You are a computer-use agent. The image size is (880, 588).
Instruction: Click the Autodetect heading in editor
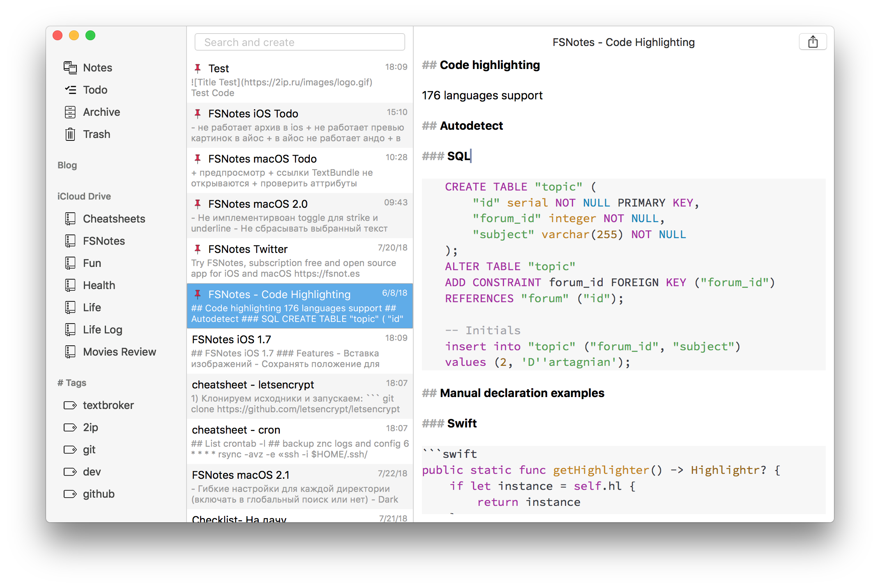pos(471,126)
